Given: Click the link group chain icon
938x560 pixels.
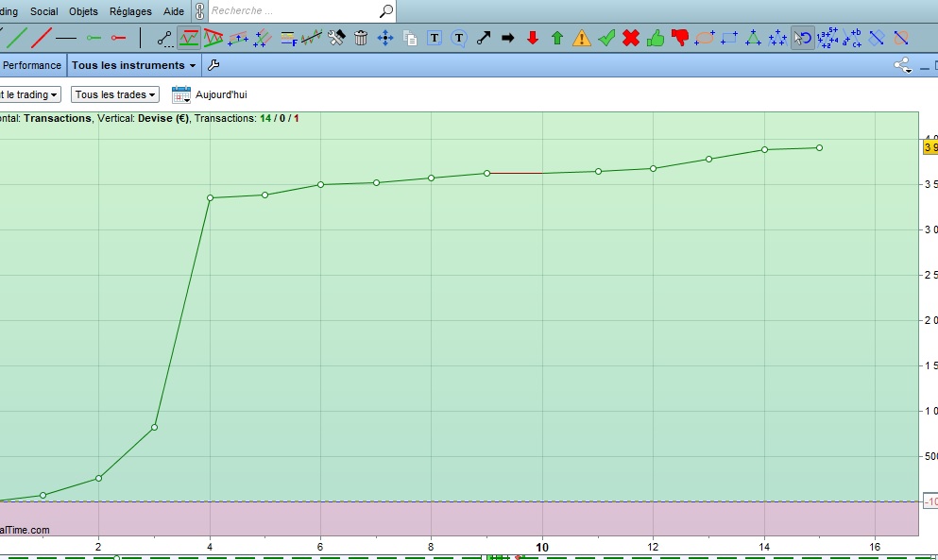Looking at the screenshot, I should 200,10.
